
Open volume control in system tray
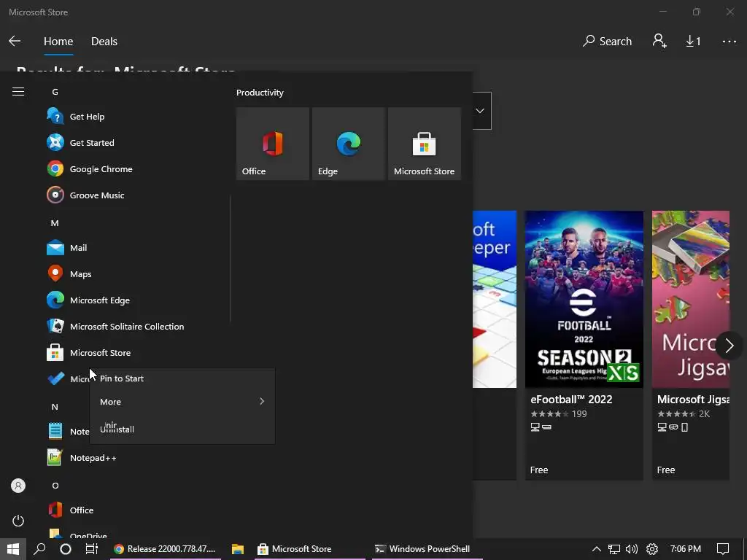[632, 549]
